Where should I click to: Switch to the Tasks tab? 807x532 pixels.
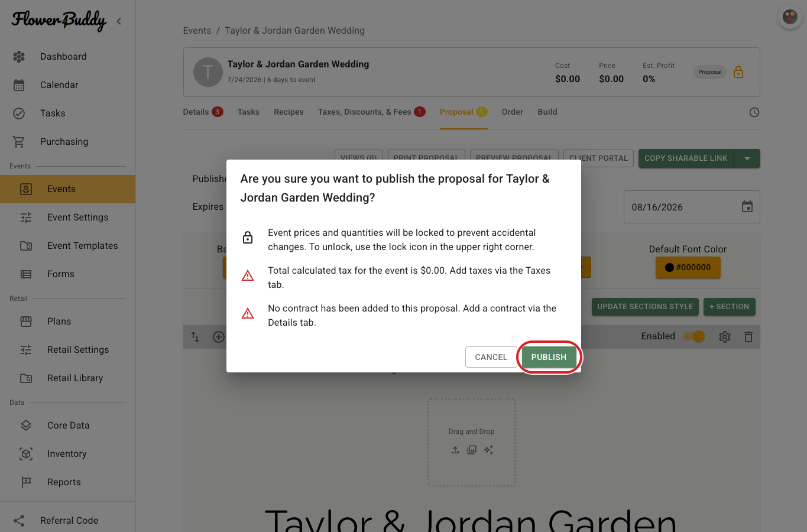248,112
